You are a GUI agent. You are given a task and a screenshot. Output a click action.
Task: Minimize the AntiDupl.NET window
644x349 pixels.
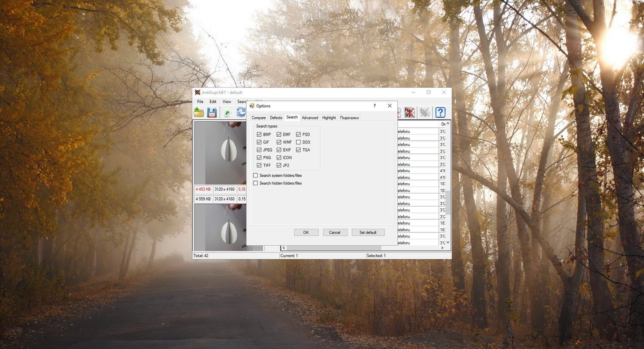(413, 92)
